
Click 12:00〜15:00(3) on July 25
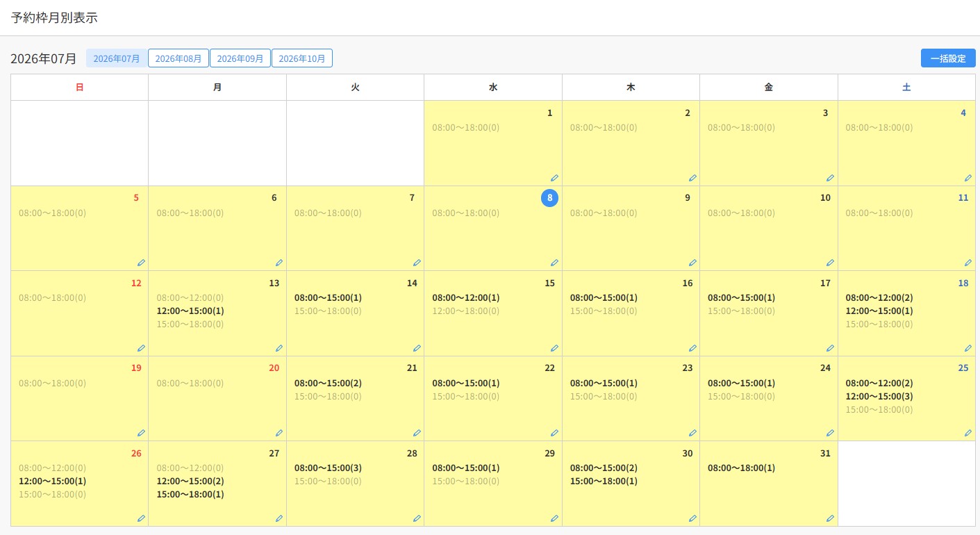[x=879, y=396]
